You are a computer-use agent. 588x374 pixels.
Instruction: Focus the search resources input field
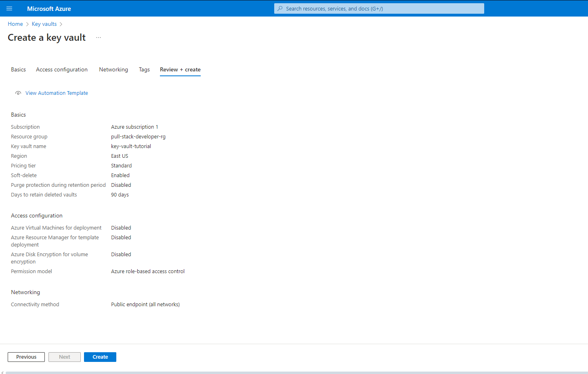point(379,8)
